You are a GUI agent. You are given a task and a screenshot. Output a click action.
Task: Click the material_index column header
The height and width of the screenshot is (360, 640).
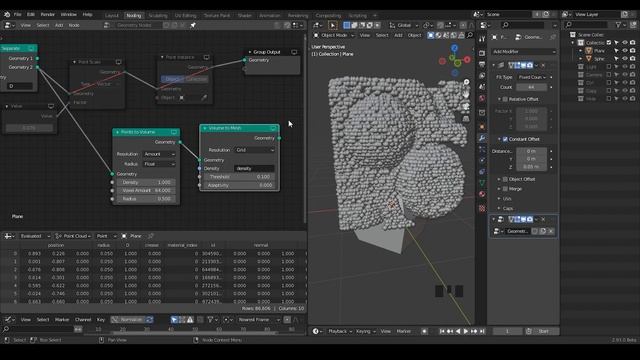182,245
